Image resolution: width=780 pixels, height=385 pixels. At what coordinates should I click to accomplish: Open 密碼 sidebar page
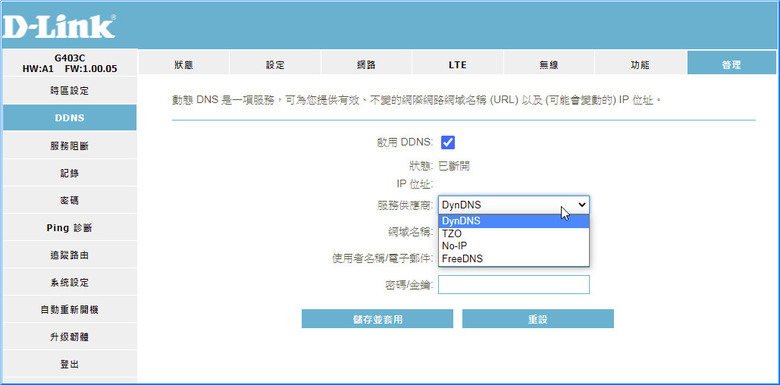point(70,200)
